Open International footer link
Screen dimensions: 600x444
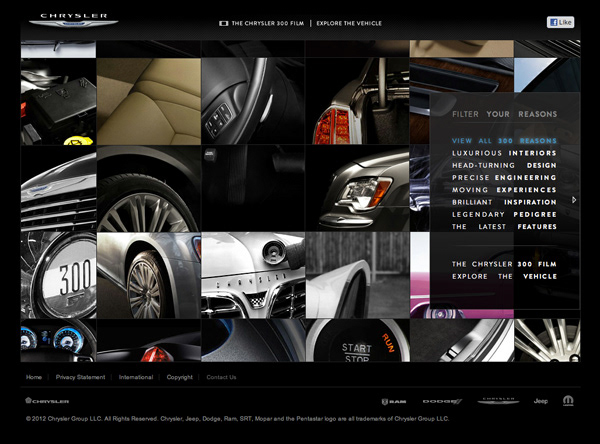coord(136,377)
